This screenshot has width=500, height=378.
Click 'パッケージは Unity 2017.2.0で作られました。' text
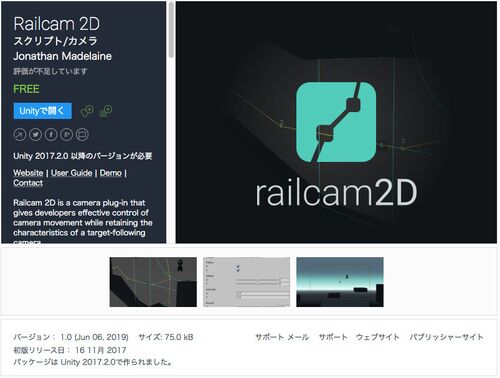tap(93, 362)
